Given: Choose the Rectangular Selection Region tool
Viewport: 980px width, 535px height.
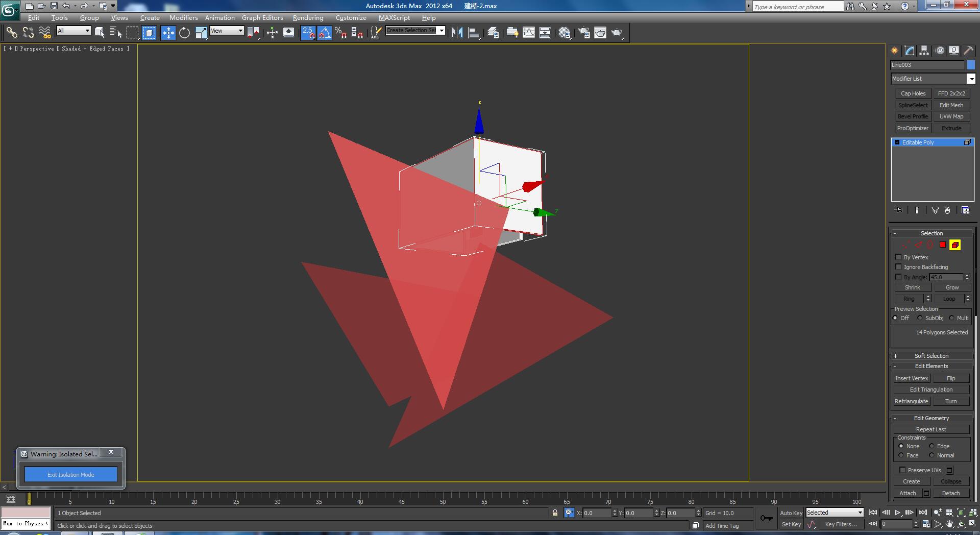Looking at the screenshot, I should point(133,33).
